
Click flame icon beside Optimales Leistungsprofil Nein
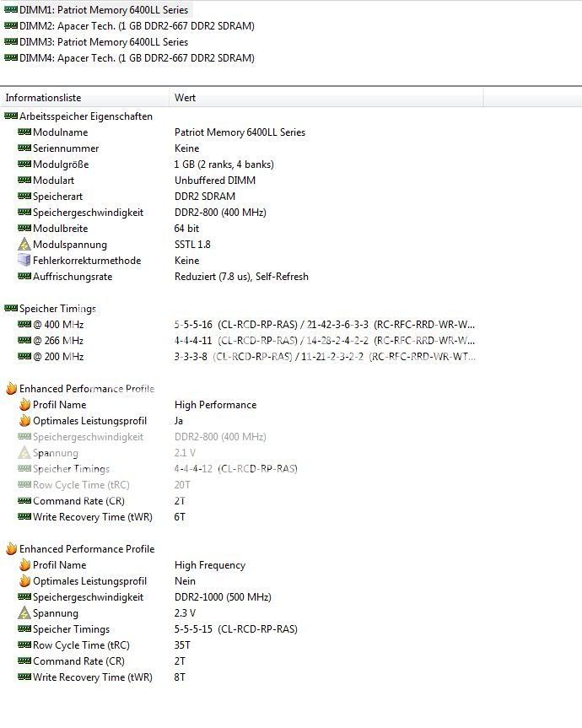[x=24, y=580]
